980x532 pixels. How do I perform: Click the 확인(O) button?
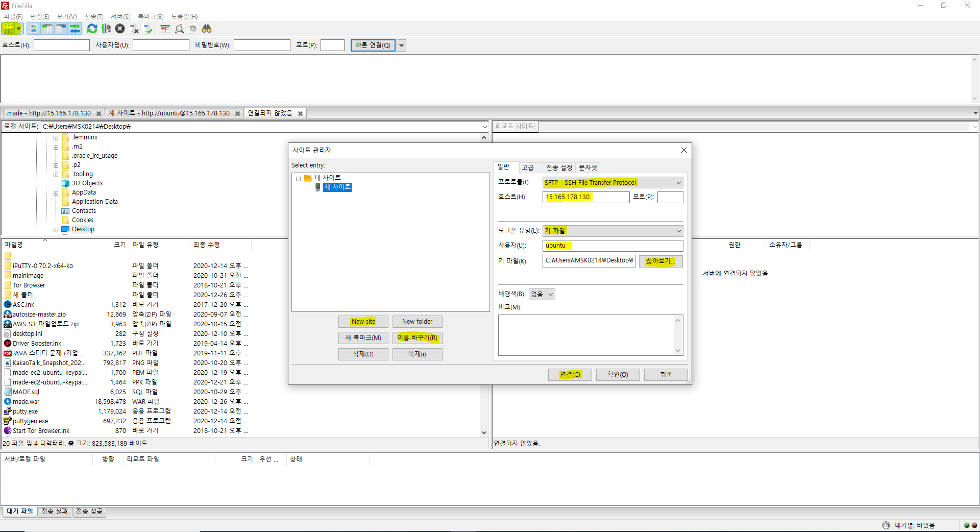618,375
